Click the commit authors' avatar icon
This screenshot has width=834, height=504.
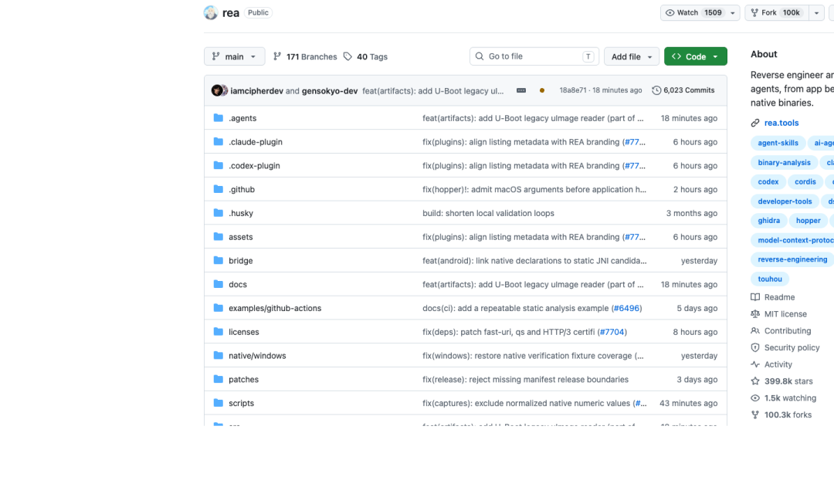pos(219,90)
